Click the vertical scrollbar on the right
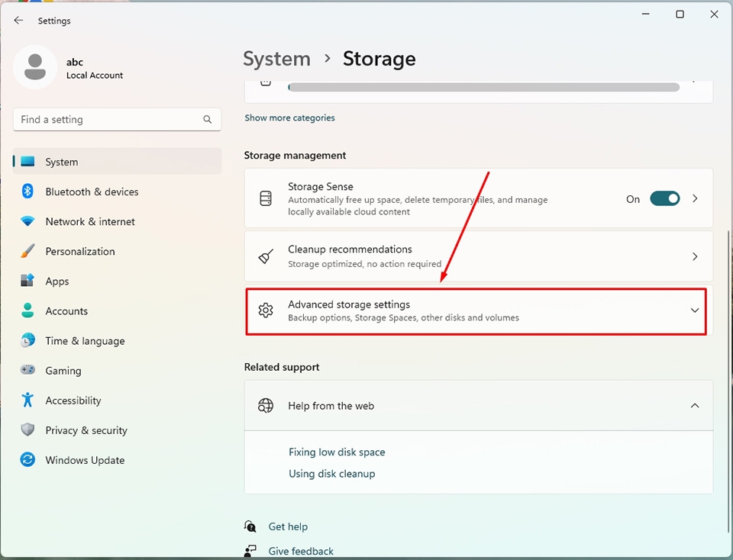The height and width of the screenshot is (560, 733). pos(730,381)
